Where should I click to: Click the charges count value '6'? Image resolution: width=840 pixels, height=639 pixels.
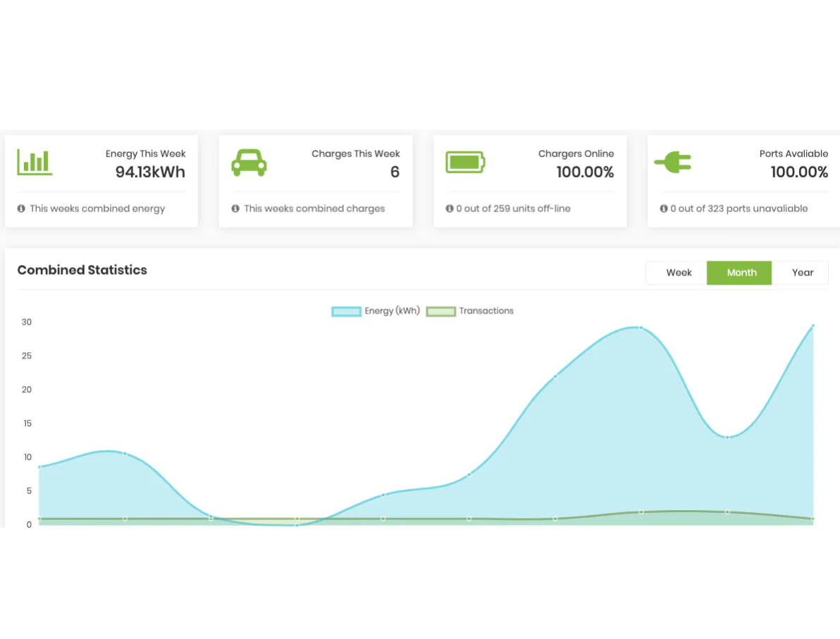tap(395, 172)
